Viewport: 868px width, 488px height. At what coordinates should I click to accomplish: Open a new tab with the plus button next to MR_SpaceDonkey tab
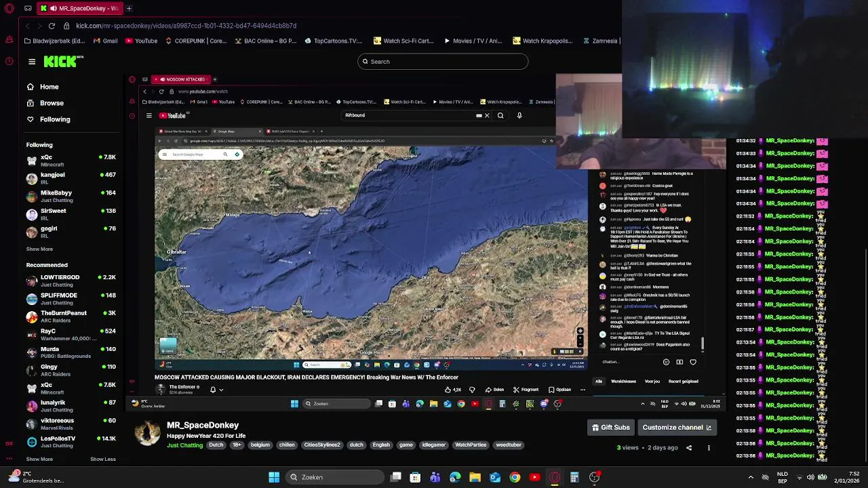[129, 8]
